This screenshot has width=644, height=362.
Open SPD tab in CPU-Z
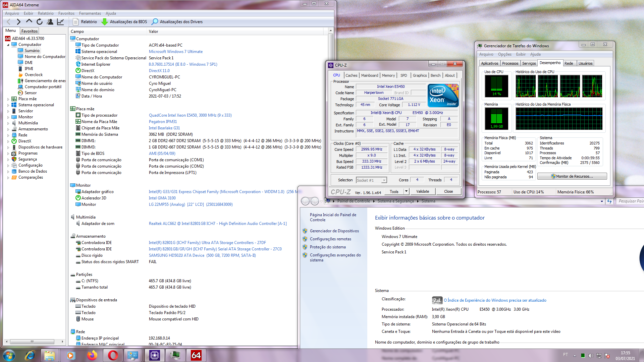click(404, 75)
